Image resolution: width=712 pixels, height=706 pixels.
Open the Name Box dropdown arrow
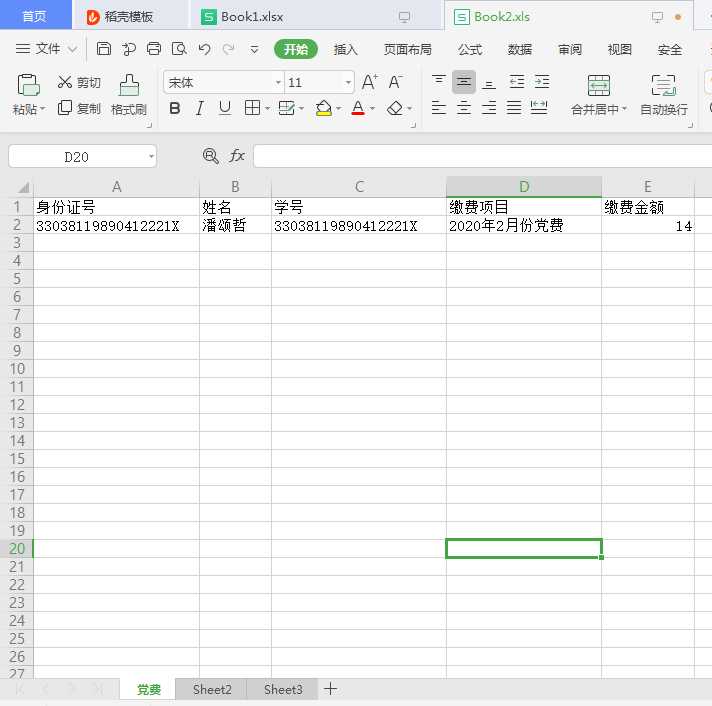click(x=151, y=157)
